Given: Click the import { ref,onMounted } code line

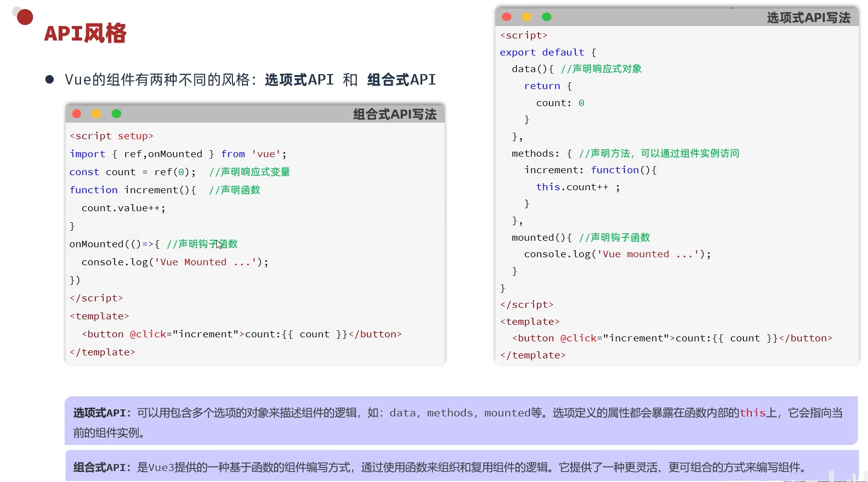Looking at the screenshot, I should [178, 154].
